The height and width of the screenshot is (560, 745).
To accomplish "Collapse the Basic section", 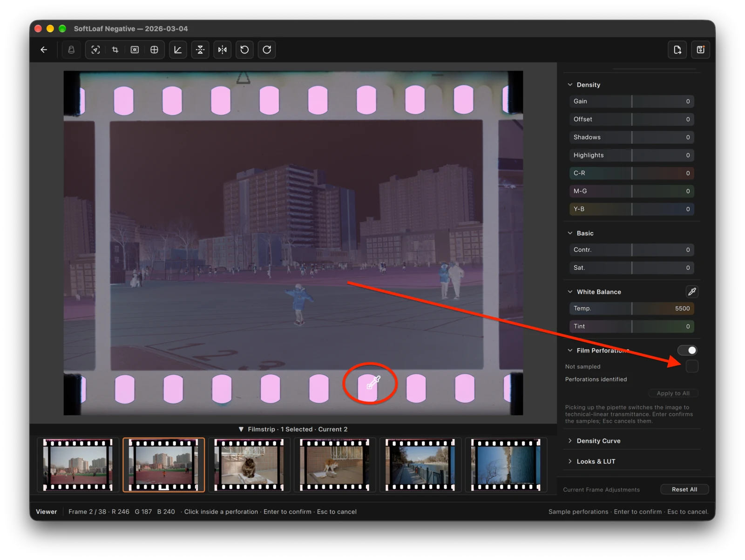I will (570, 233).
